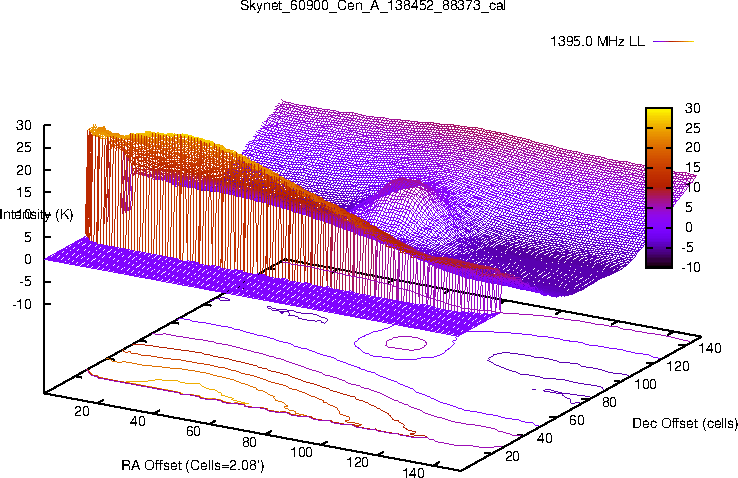Click the intensity axis tick label -5
This screenshot has height=478, width=738.
24,282
